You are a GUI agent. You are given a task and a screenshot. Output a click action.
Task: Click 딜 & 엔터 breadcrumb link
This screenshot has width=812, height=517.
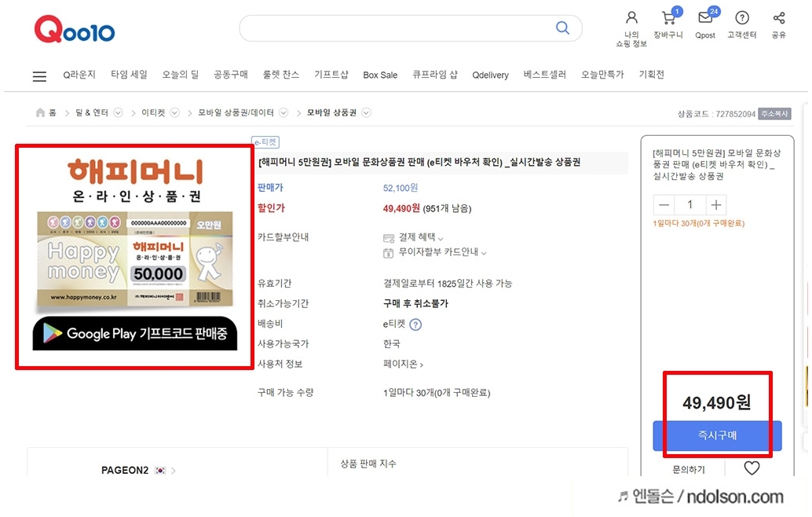pyautogui.click(x=92, y=112)
